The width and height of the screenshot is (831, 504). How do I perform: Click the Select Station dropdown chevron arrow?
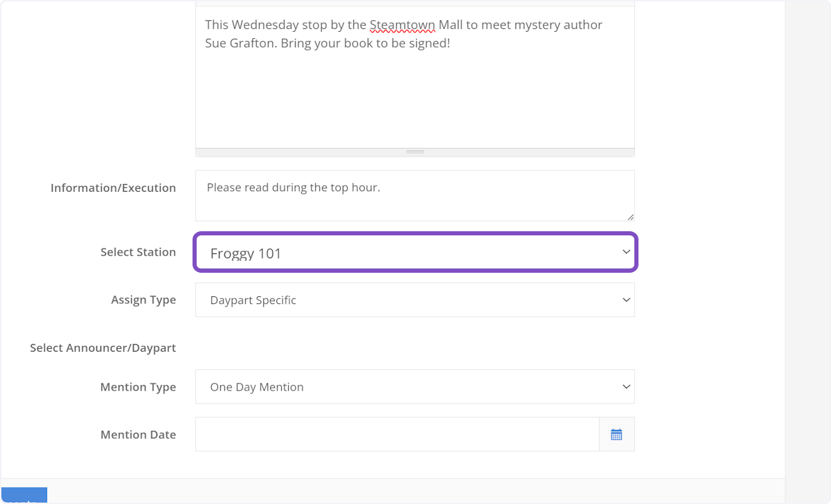pyautogui.click(x=626, y=252)
